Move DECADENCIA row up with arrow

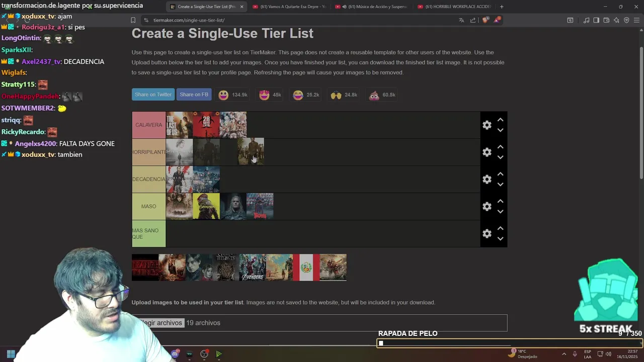click(x=500, y=174)
